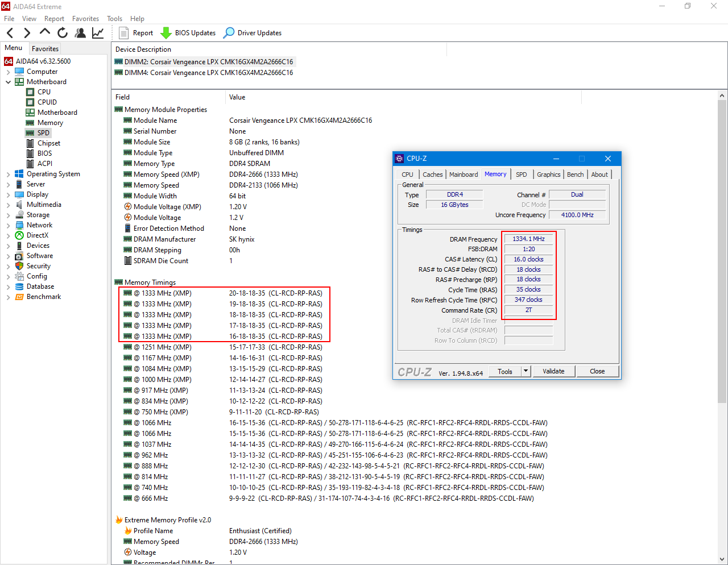Image resolution: width=728 pixels, height=565 pixels.
Task: Select DIMM4 Corsair Vengeance device entry
Action: pyautogui.click(x=204, y=73)
